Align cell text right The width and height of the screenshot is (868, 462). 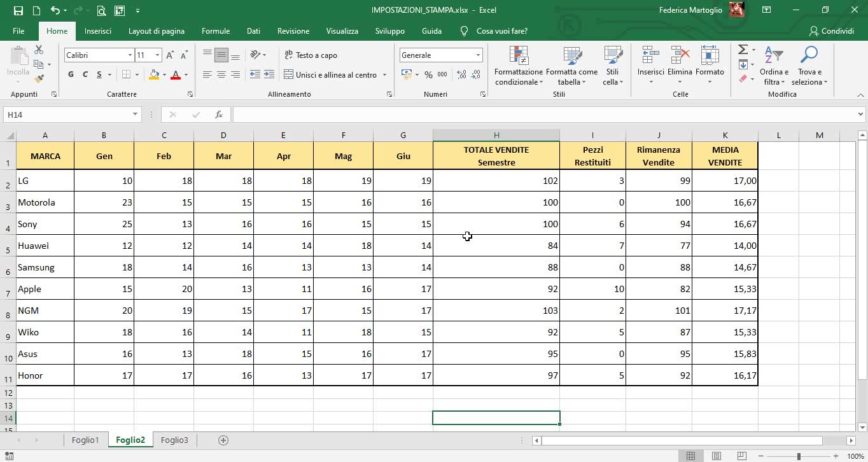(235, 74)
